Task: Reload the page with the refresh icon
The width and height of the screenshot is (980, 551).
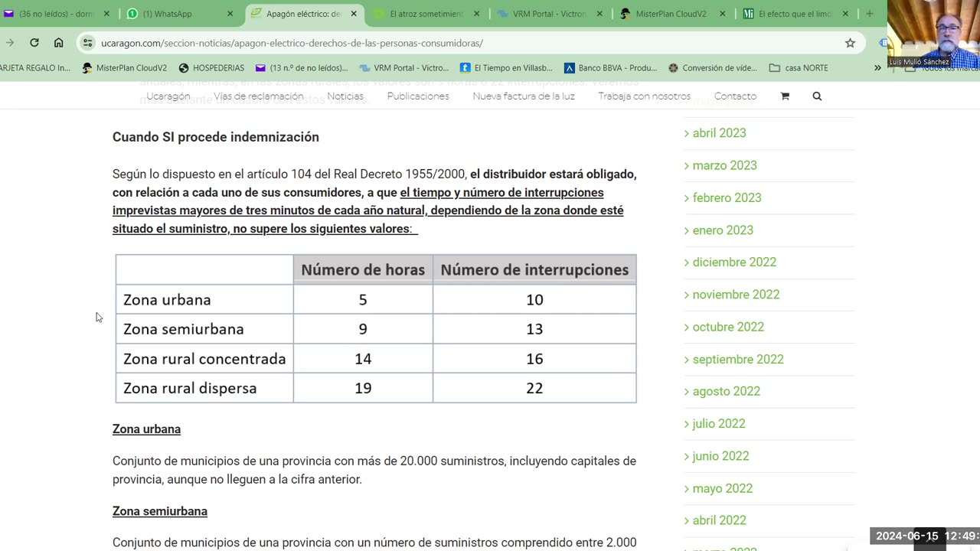Action: pos(34,43)
